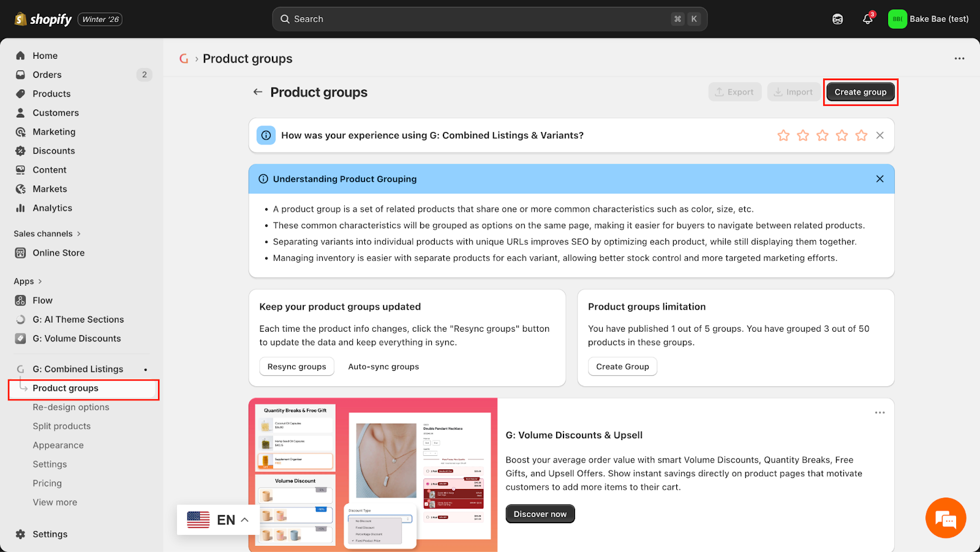
Task: Click the Shopify logo
Action: coord(43,20)
